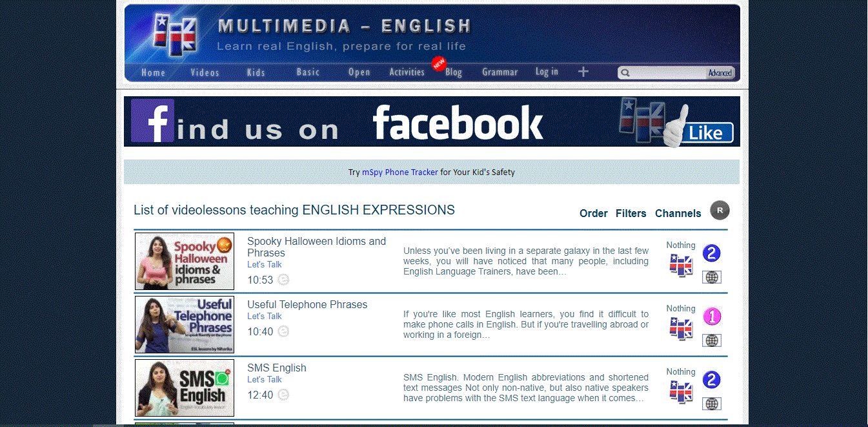The height and width of the screenshot is (427, 868).
Task: Open the Activities menu item
Action: tap(407, 72)
